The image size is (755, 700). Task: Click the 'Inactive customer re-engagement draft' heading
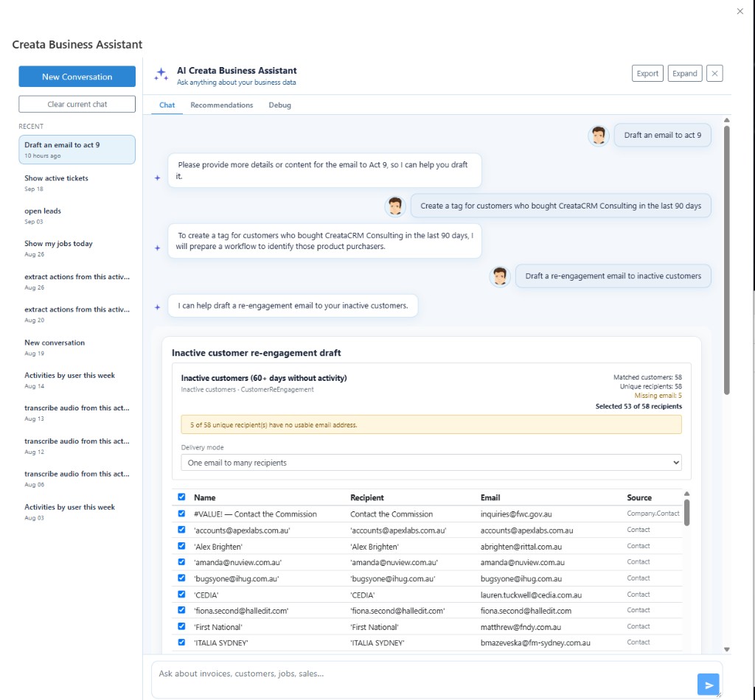point(256,353)
